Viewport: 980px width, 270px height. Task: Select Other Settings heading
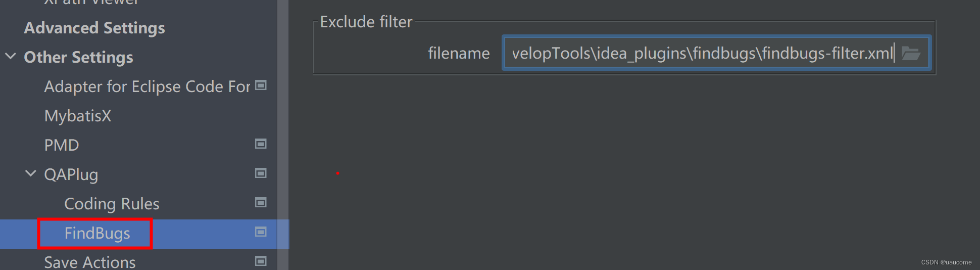click(79, 57)
